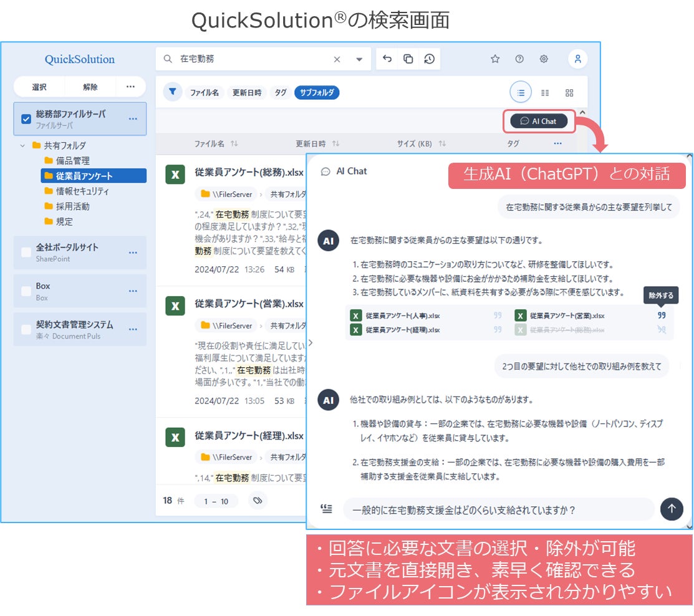Open 従業員アンケート(総務).xlsx result
694x616 pixels.
pos(249,173)
